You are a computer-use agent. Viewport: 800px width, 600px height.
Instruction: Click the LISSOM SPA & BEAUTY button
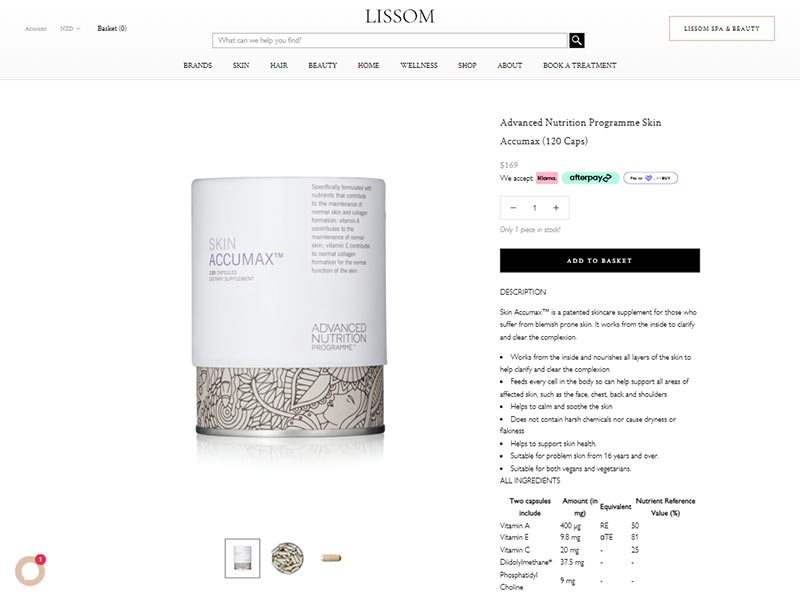[721, 29]
